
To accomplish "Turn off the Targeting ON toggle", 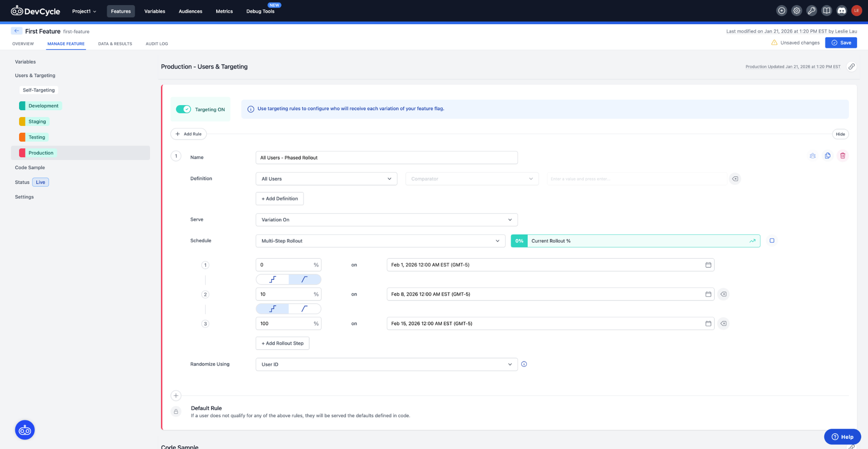I will pos(184,109).
